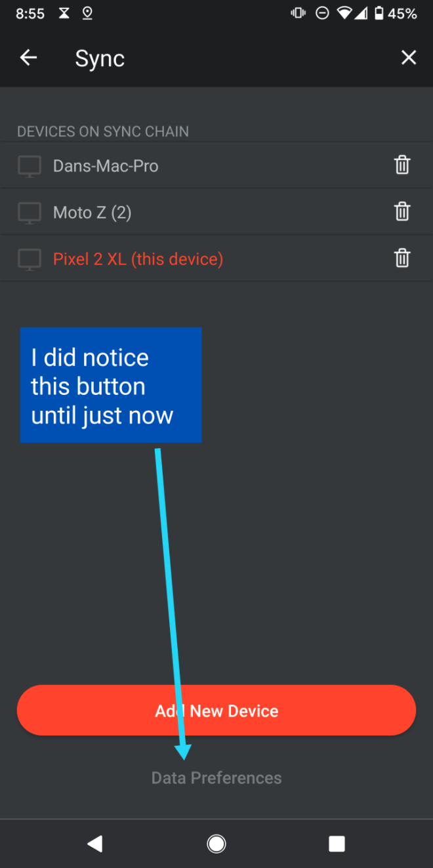Delete Dans-Mac-Pro using its trash icon
This screenshot has height=868, width=433.
coord(402,165)
